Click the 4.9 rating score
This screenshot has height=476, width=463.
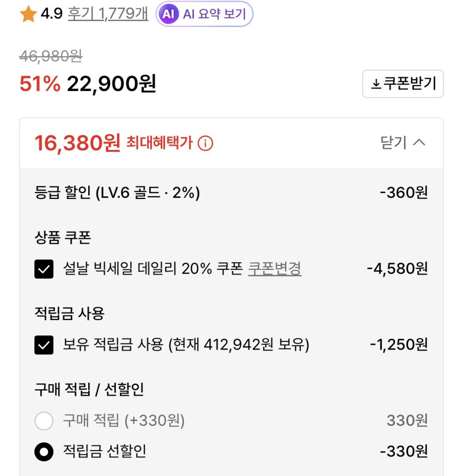pyautogui.click(x=52, y=14)
